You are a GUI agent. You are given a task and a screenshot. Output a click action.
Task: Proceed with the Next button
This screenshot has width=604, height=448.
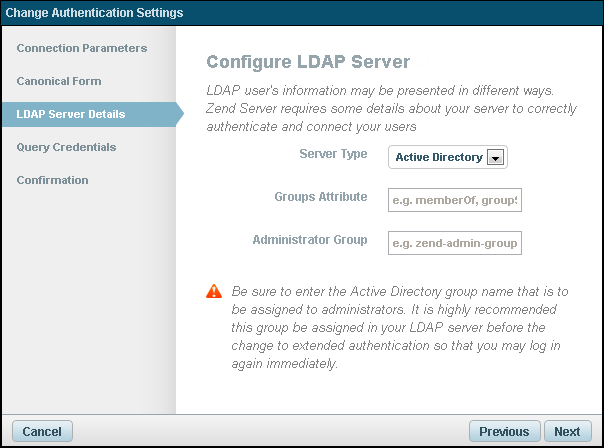point(567,432)
